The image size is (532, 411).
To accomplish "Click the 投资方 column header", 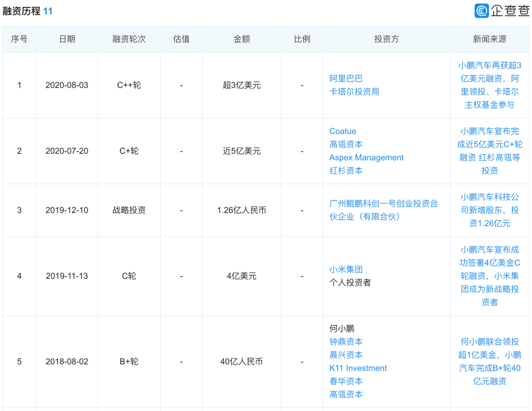I will 387,39.
